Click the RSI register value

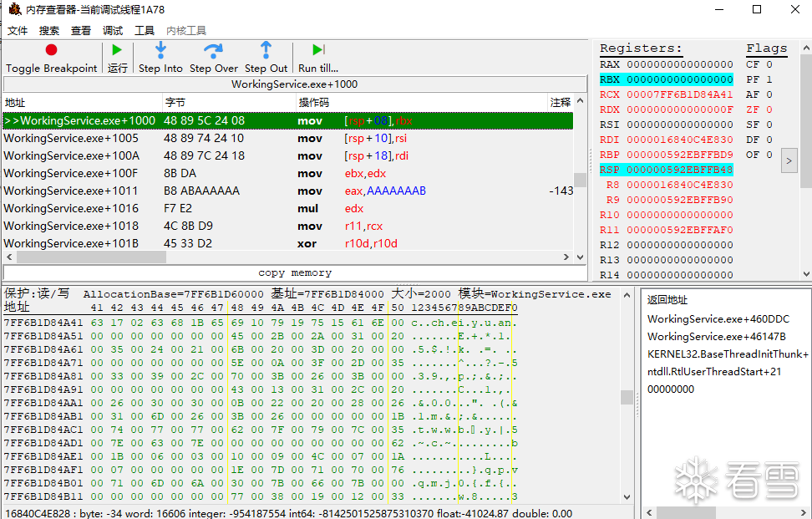680,125
